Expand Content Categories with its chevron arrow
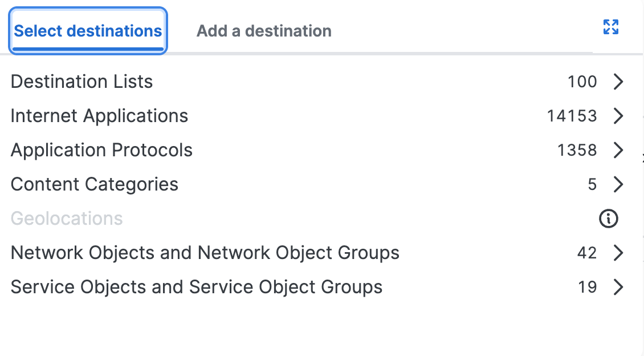644x356 pixels. click(x=618, y=184)
